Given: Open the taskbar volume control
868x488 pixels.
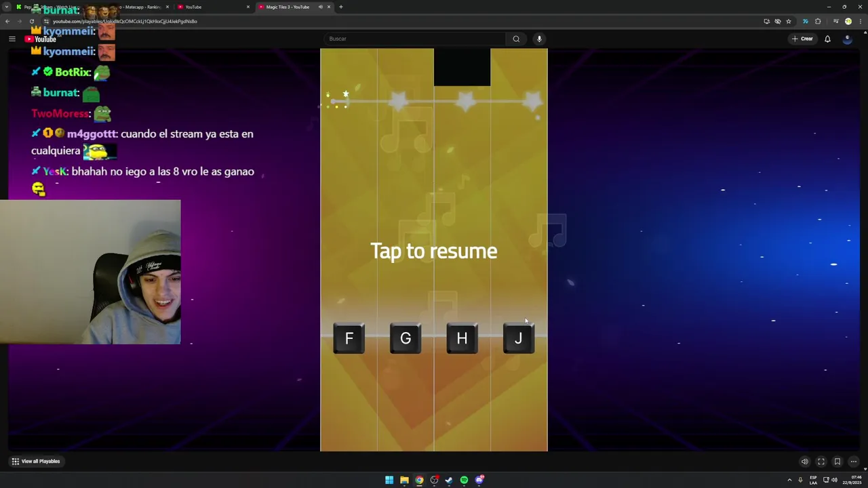Looking at the screenshot, I should click(x=833, y=480).
